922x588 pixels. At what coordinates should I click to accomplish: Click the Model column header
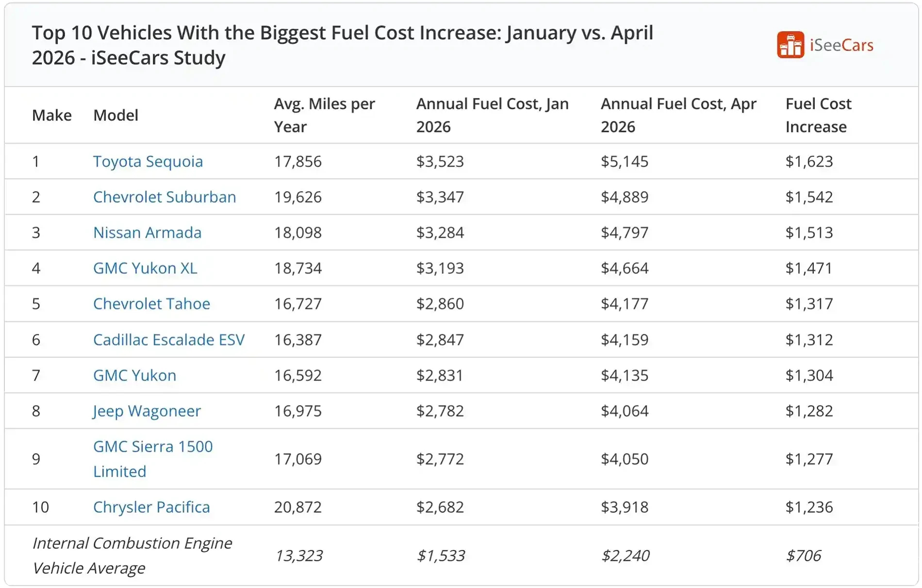tap(115, 115)
